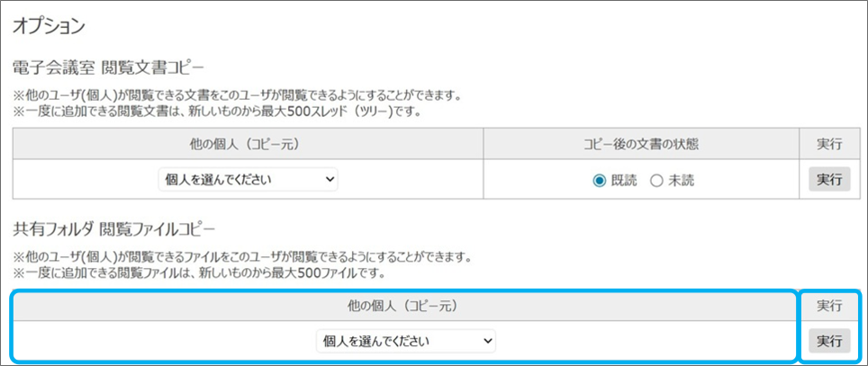Click 他の個人（コピー元） header in 共有フォルダ table
The width and height of the screenshot is (868, 366).
tap(405, 307)
